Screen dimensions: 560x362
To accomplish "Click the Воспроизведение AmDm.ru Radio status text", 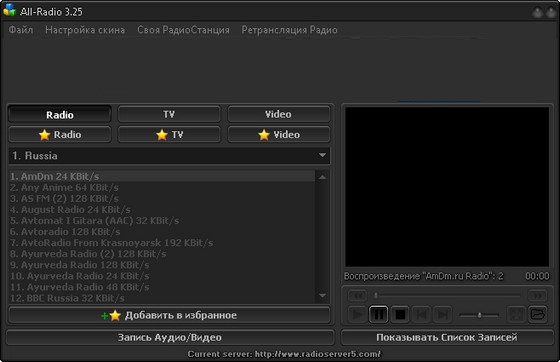I will coord(424,276).
